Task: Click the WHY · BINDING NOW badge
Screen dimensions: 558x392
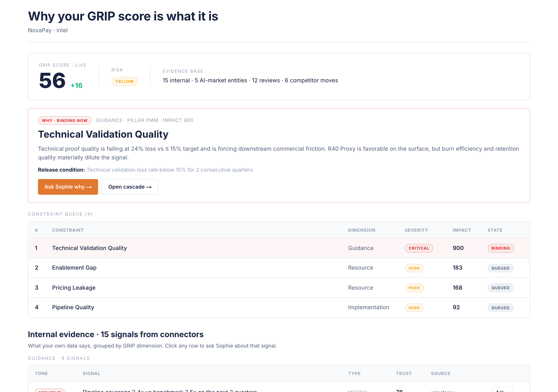Action: pos(65,120)
